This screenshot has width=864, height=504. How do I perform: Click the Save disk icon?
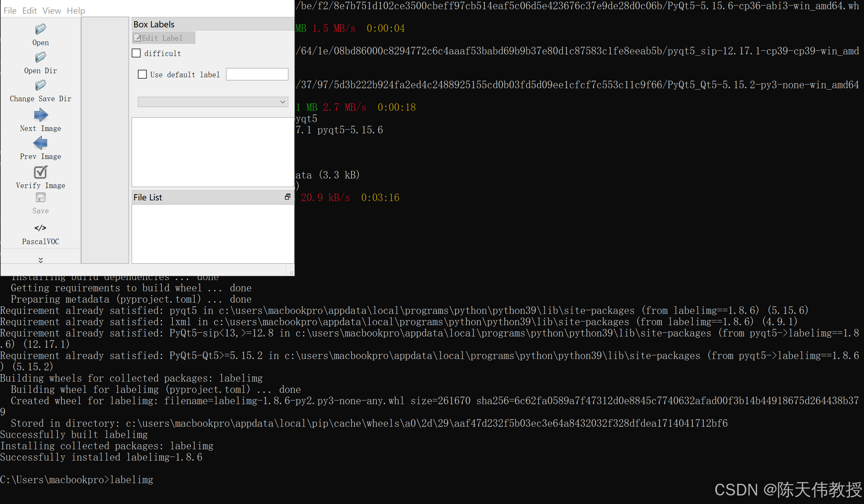40,198
